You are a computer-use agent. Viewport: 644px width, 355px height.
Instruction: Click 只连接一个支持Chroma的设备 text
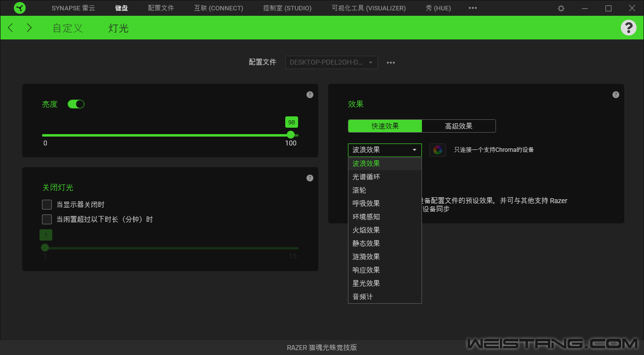(x=494, y=150)
